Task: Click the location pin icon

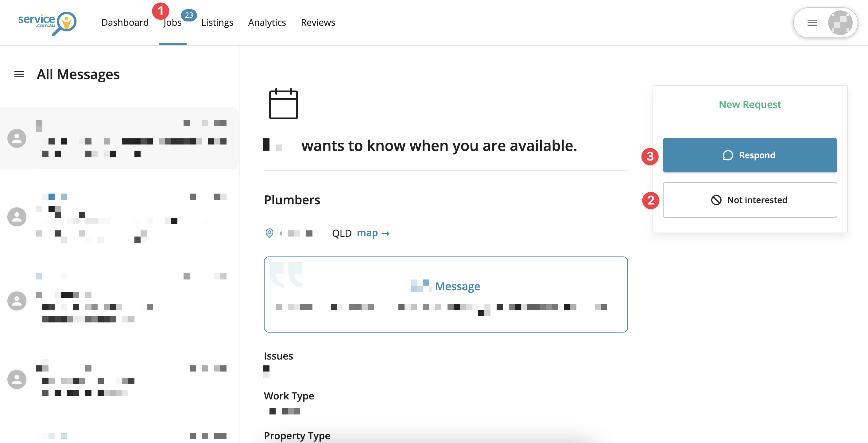Action: point(269,233)
